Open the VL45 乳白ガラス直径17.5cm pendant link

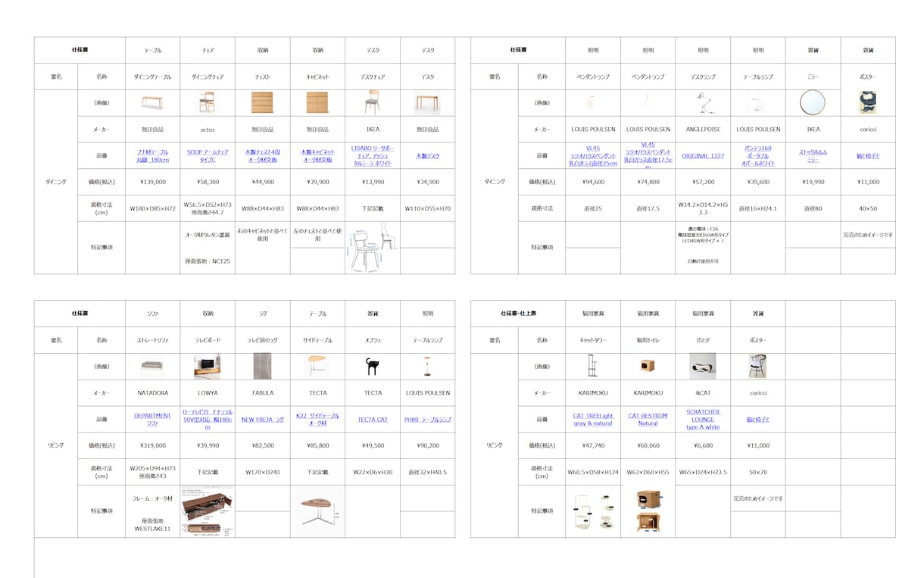[x=648, y=156]
